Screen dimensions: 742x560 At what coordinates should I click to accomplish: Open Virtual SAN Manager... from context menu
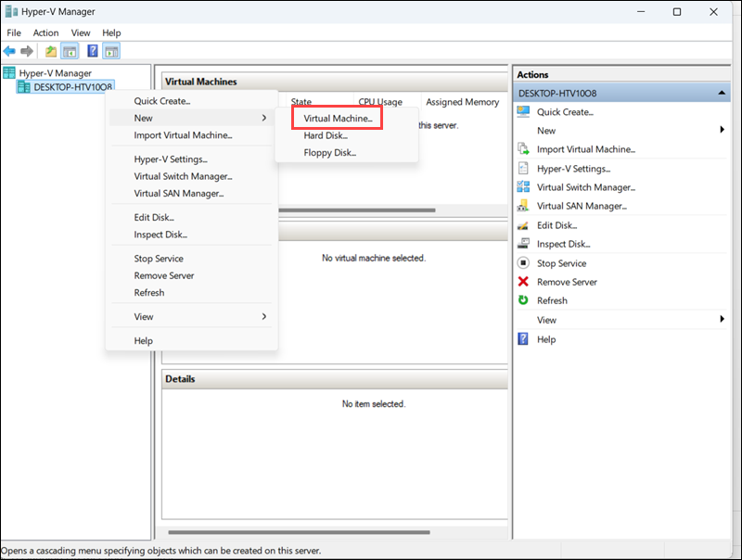pos(179,194)
